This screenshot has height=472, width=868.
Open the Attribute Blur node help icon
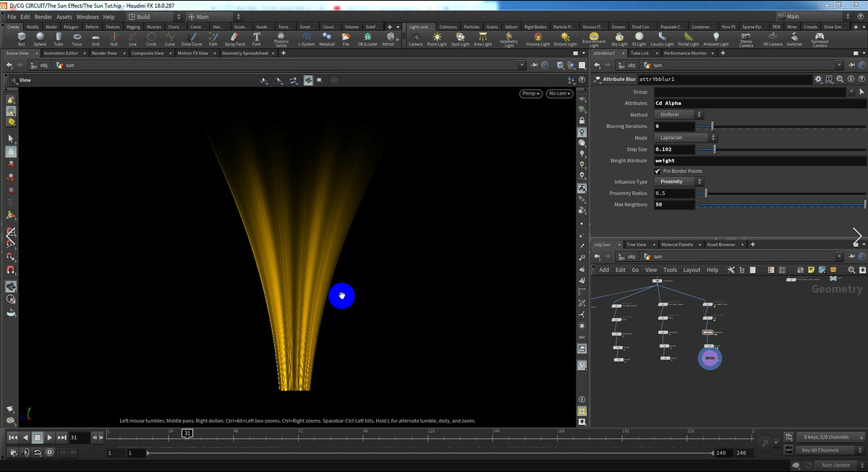(x=861, y=78)
